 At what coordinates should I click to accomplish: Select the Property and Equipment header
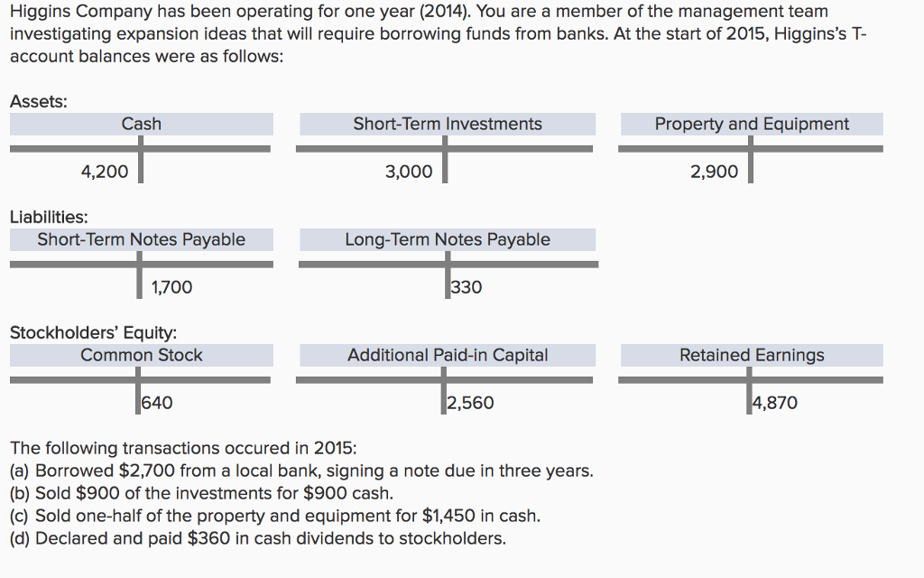752,124
